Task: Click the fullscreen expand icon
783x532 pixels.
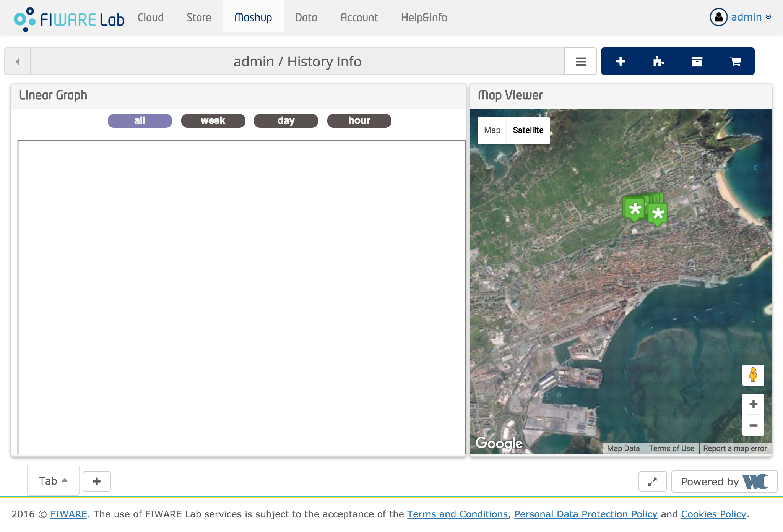Action: tap(652, 482)
